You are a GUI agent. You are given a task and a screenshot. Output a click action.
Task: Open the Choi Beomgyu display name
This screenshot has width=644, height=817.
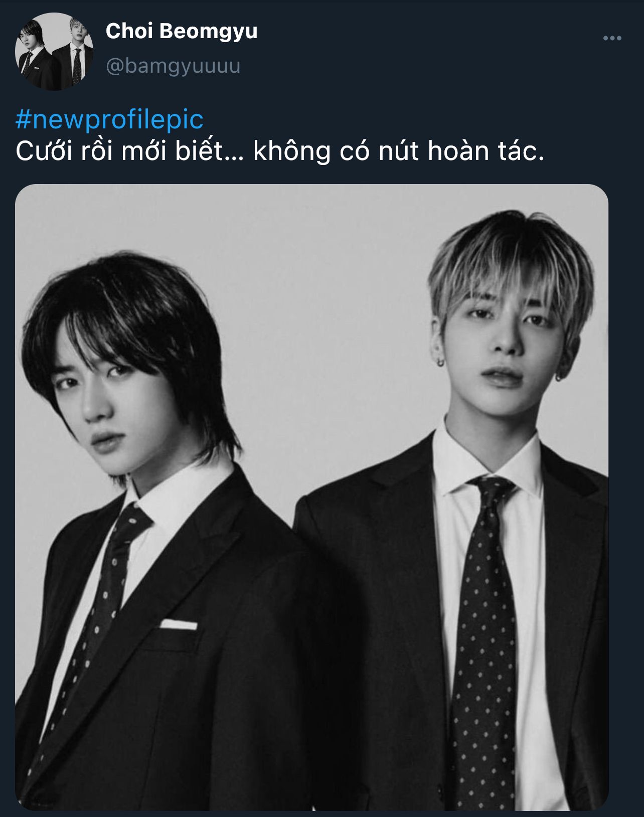(182, 31)
